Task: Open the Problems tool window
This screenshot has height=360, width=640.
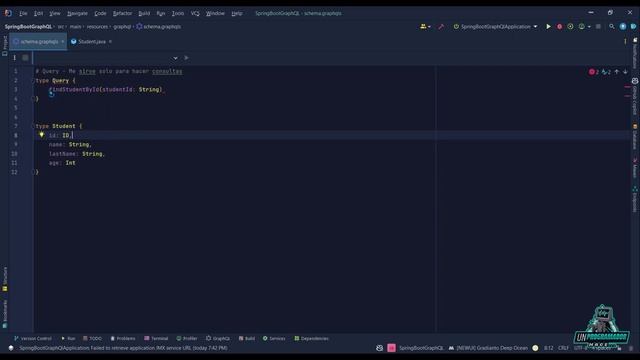Action: [x=123, y=338]
